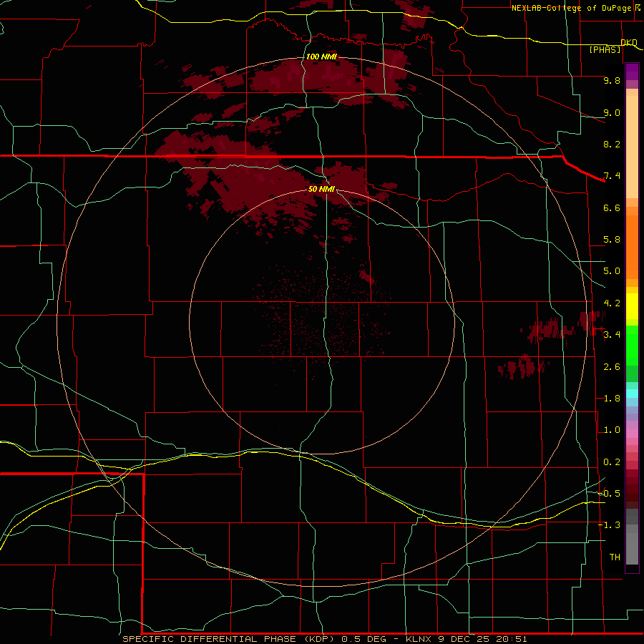
Task: Click the 1.8 scale value
Action: (x=612, y=399)
